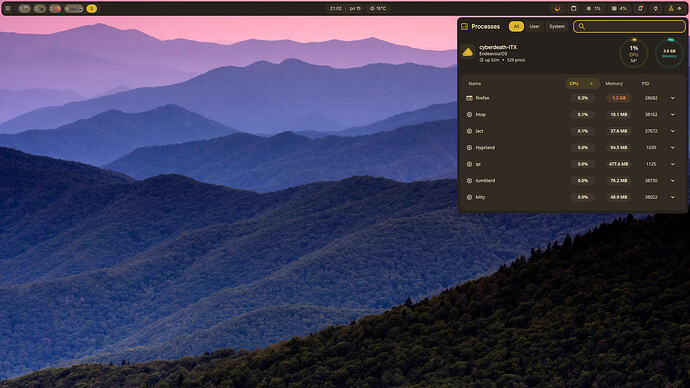Click qs memory value 477.6 MB

(619, 164)
